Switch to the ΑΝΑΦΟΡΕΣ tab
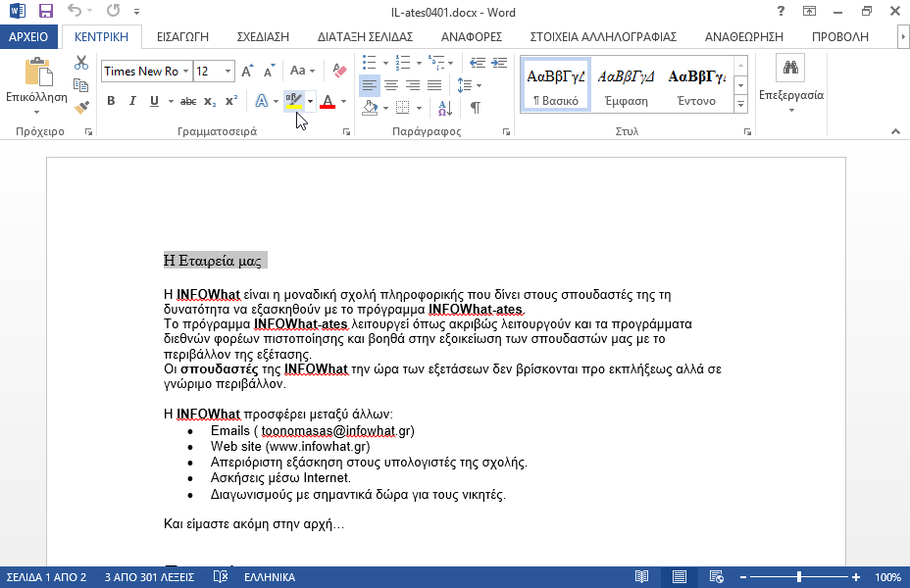The height and width of the screenshot is (588, 910). pyautogui.click(x=472, y=36)
